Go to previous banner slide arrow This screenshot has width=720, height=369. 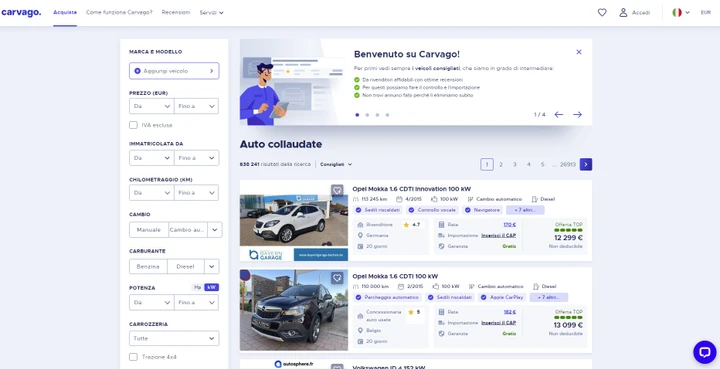pos(558,115)
